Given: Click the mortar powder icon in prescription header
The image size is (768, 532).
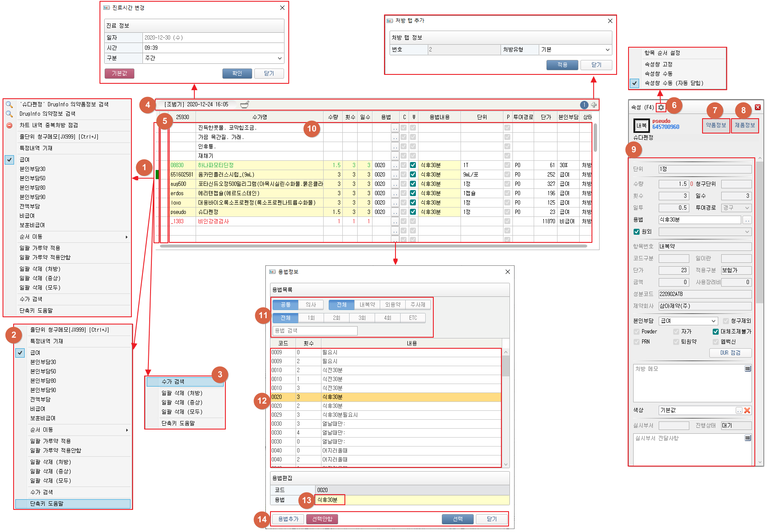Looking at the screenshot, I should click(x=245, y=105).
